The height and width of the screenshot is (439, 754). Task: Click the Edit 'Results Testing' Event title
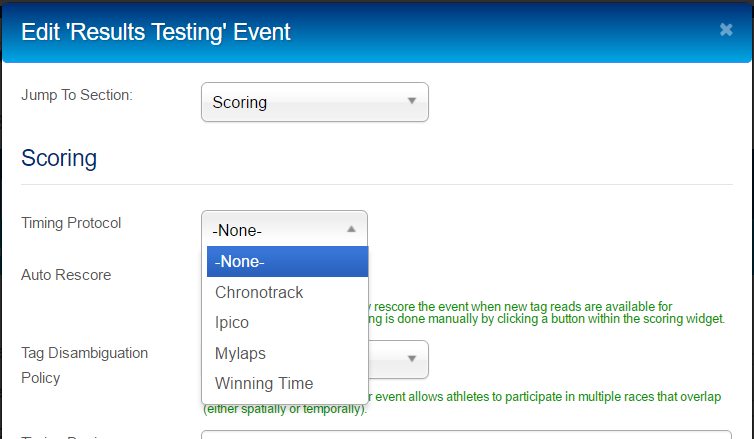156,32
